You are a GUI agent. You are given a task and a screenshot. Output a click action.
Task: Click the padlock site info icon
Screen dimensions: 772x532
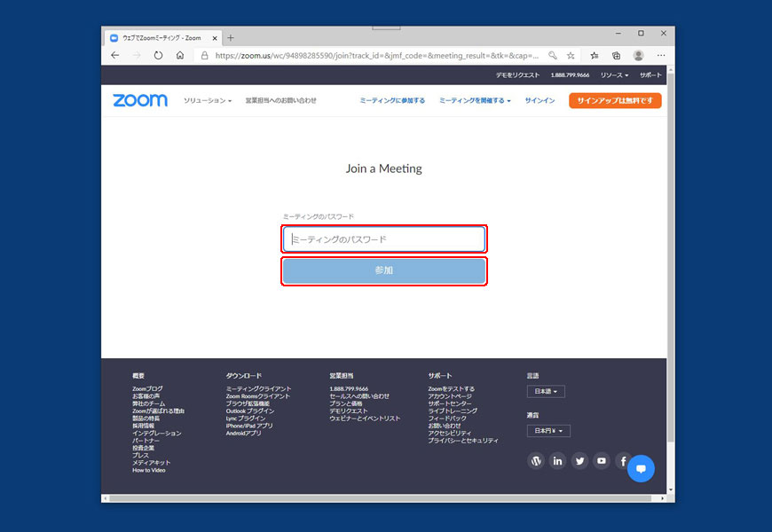(204, 56)
